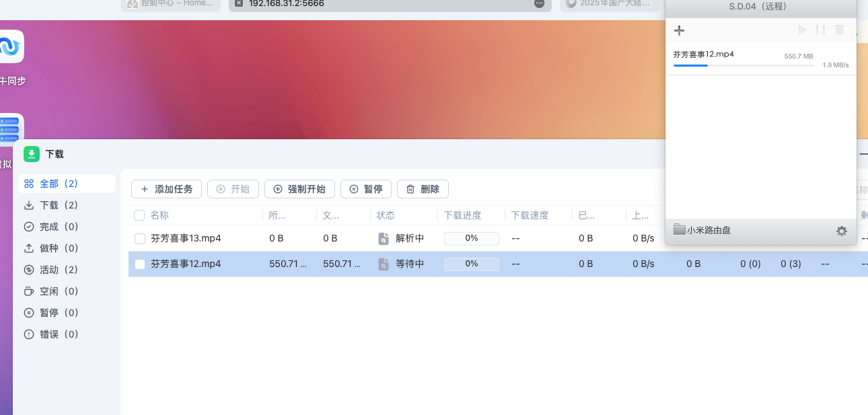This screenshot has width=868, height=415.
Task: Click the green 下载 app icon
Action: [32, 154]
